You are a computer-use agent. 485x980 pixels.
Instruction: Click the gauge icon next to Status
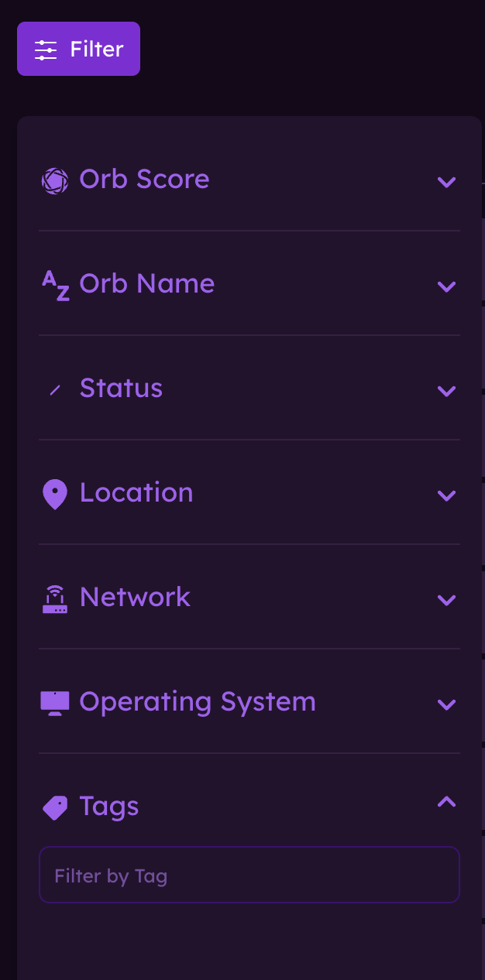54,389
